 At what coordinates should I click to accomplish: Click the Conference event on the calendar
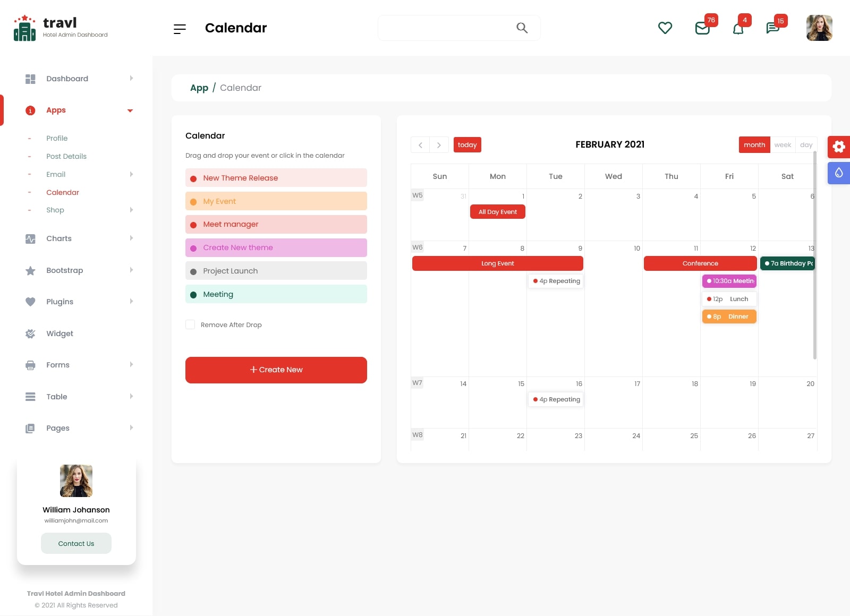point(700,263)
